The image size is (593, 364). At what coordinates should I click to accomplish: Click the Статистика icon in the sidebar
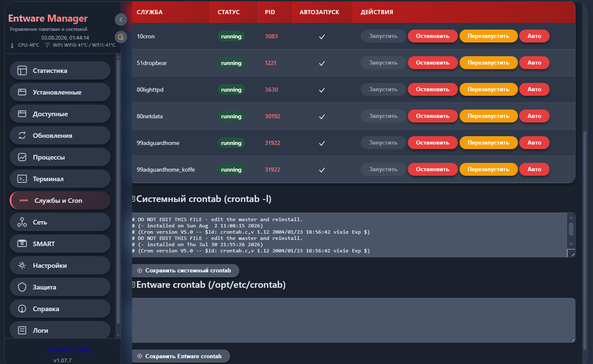pos(22,70)
